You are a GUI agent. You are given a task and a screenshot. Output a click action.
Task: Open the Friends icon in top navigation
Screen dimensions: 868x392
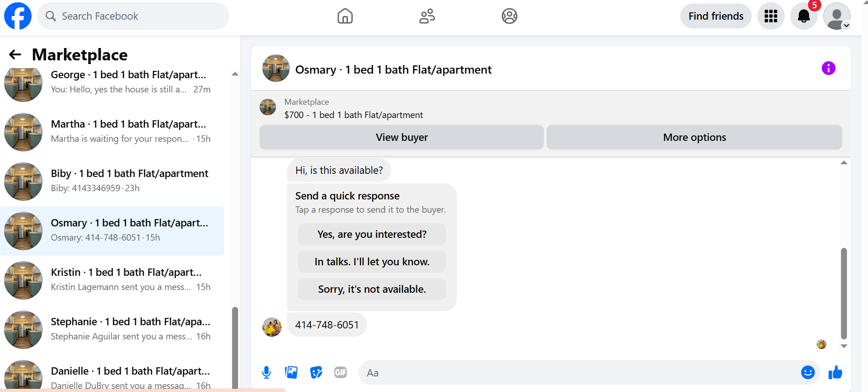pos(427,16)
